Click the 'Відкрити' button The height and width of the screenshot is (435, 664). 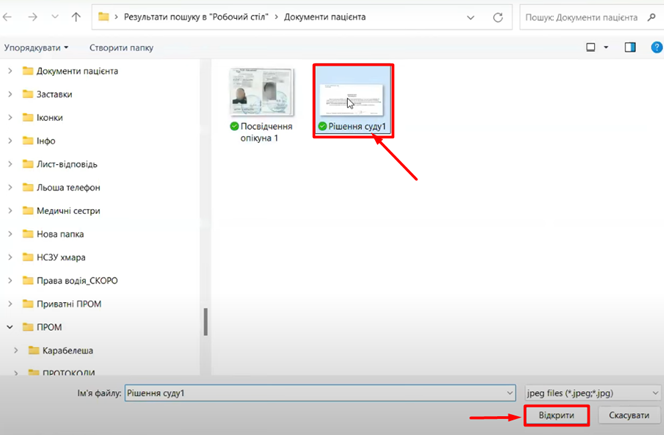556,415
